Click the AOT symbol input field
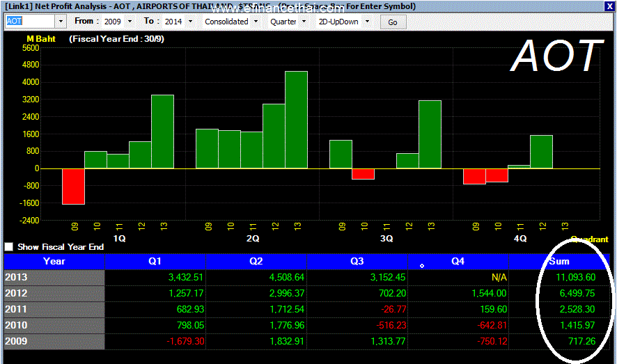 pyautogui.click(x=29, y=21)
